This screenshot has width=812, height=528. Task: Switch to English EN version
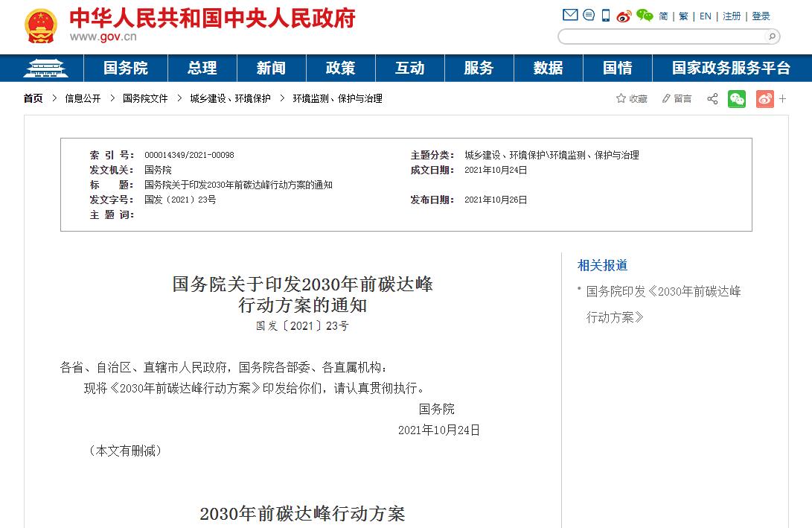point(706,16)
